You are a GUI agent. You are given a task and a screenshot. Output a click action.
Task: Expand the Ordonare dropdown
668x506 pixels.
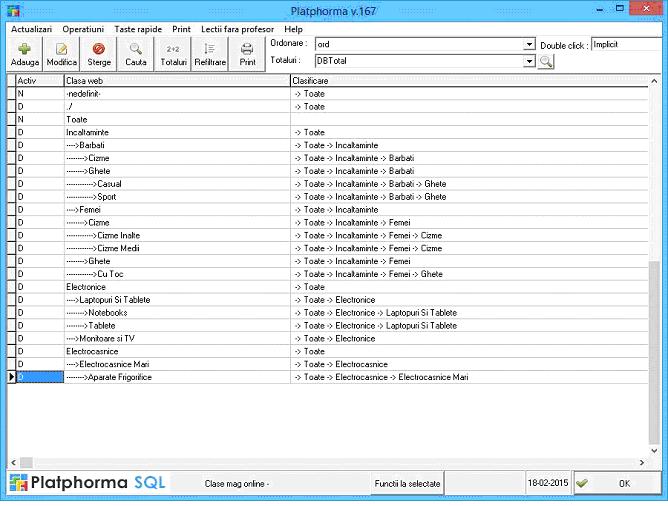(x=530, y=45)
